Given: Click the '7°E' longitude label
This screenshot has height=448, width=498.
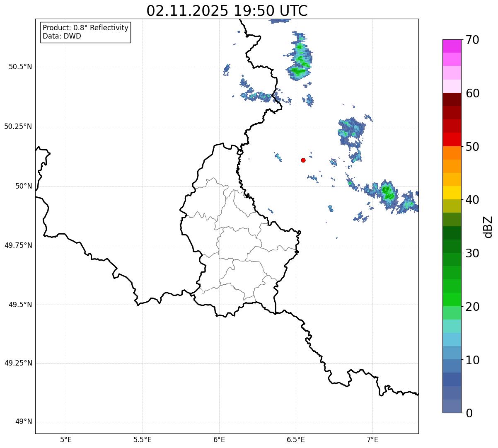Looking at the screenshot, I should click(x=372, y=439).
